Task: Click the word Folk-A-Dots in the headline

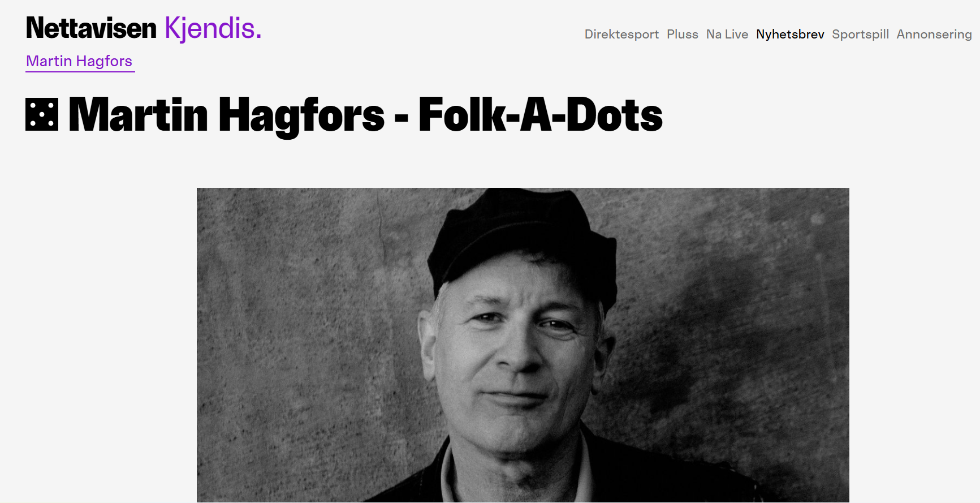Action: 540,115
